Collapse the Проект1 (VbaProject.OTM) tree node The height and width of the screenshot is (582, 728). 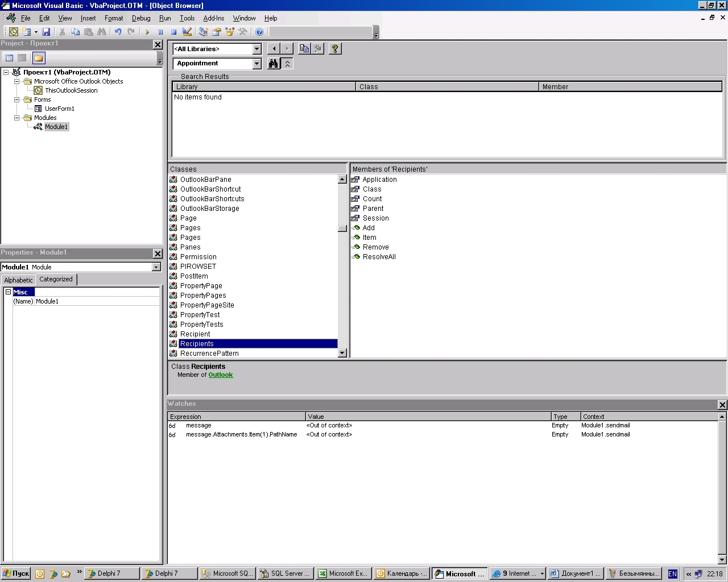click(6, 72)
